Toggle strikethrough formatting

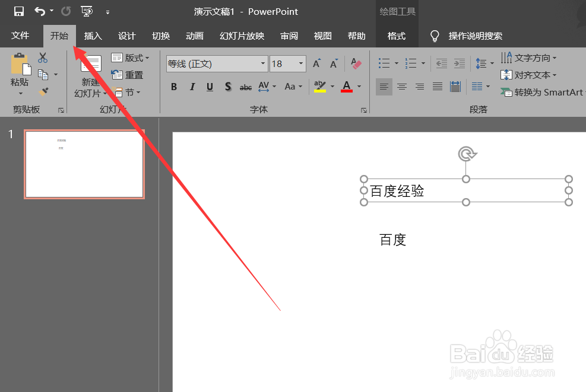pyautogui.click(x=246, y=87)
